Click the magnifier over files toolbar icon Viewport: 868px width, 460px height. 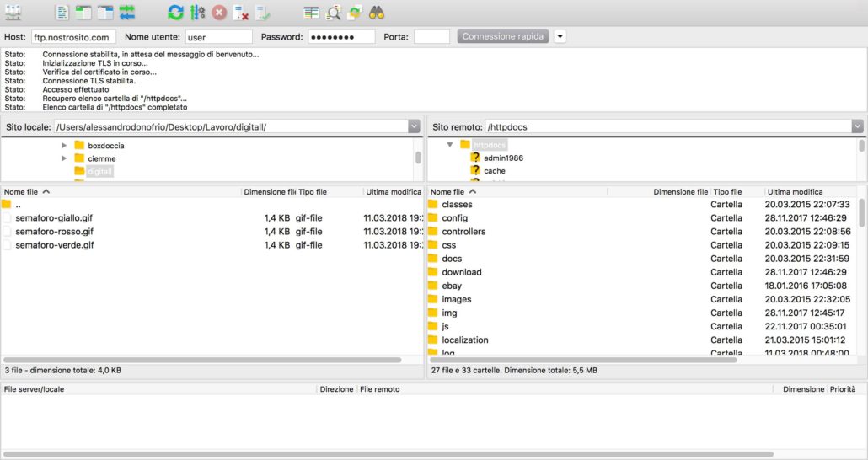click(x=333, y=12)
